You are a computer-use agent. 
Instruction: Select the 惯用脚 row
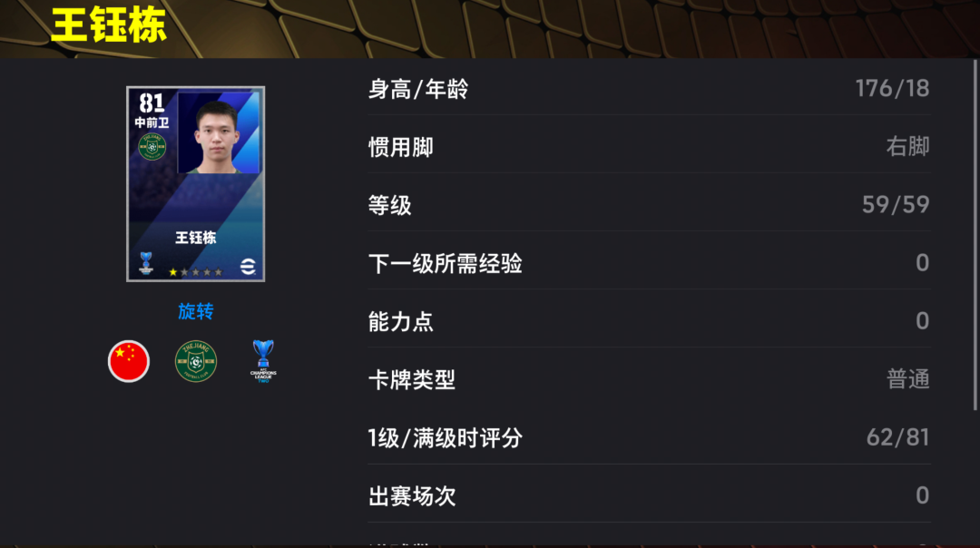(649, 147)
